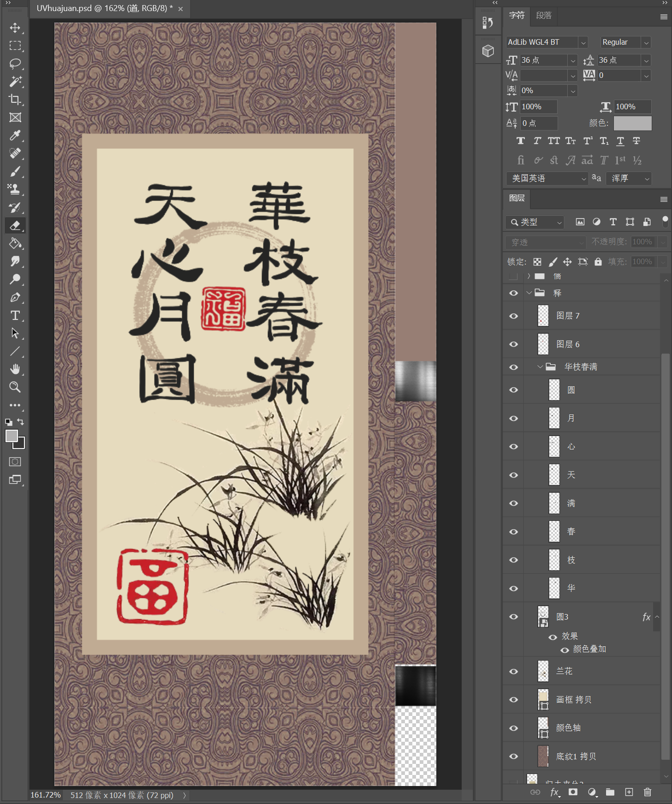Pick the Eyedropper tool
Viewport: 672px width, 804px height.
coord(15,136)
